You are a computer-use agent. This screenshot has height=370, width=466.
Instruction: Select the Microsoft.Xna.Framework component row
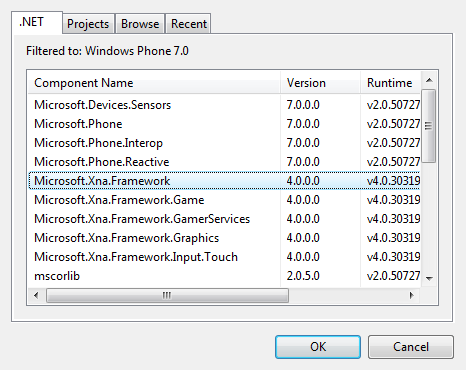(224, 181)
